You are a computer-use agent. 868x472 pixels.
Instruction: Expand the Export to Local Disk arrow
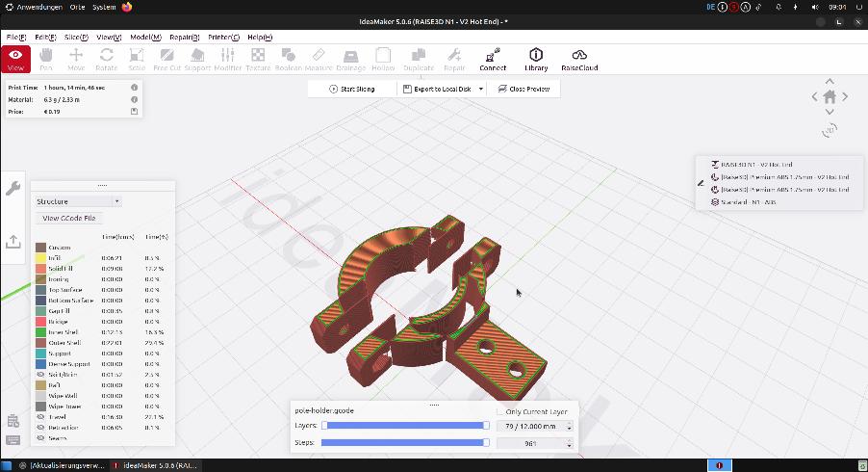point(480,90)
